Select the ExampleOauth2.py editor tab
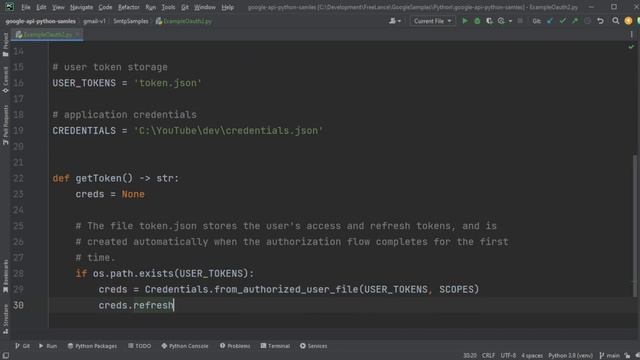The height and width of the screenshot is (360, 640). pos(48,35)
